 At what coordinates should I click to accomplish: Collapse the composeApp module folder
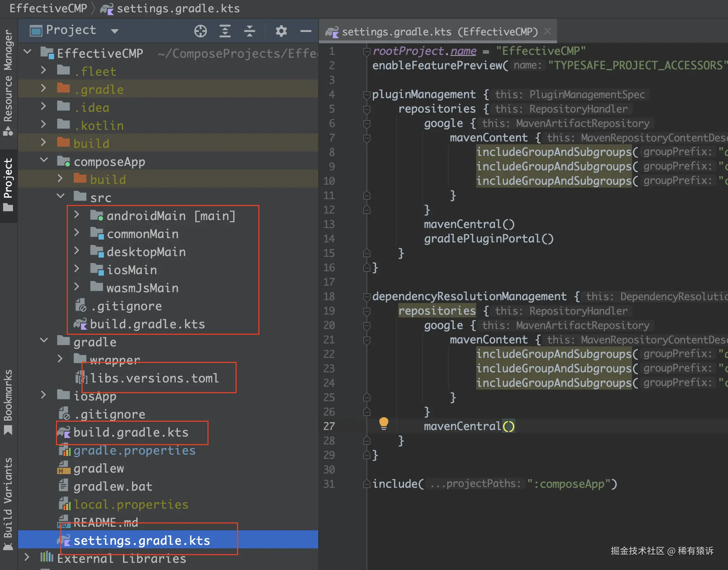pos(44,160)
